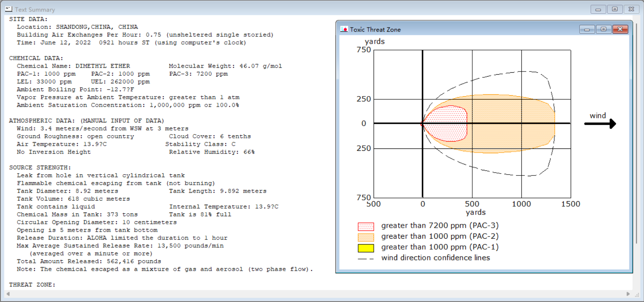This screenshot has width=644, height=302.
Task: Click 'Molecular Weight: 46.07 g/mol' text
Action: (225, 66)
